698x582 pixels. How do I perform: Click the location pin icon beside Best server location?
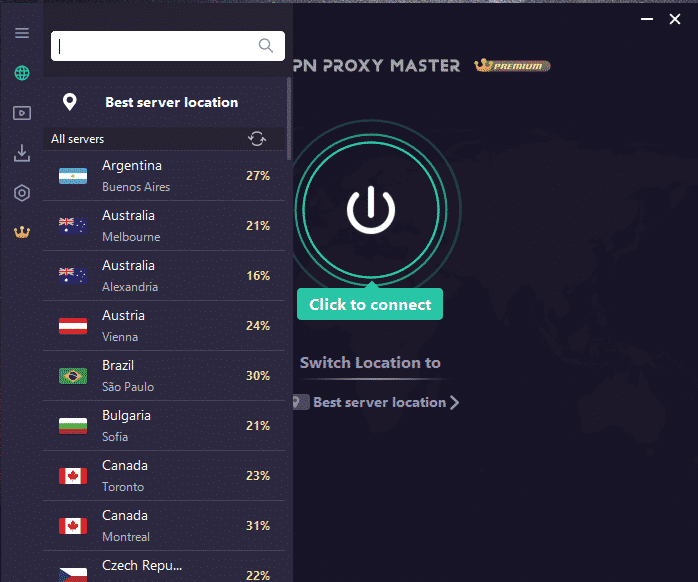(x=69, y=102)
